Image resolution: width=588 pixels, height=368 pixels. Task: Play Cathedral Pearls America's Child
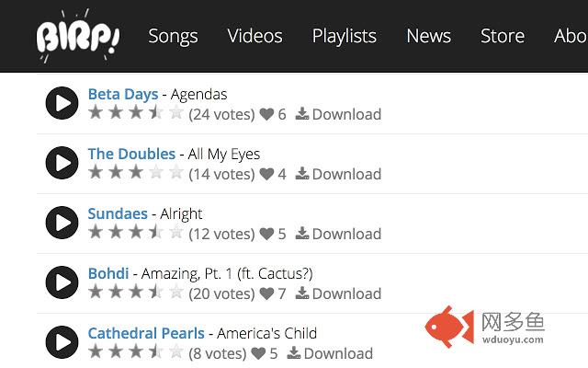point(62,343)
